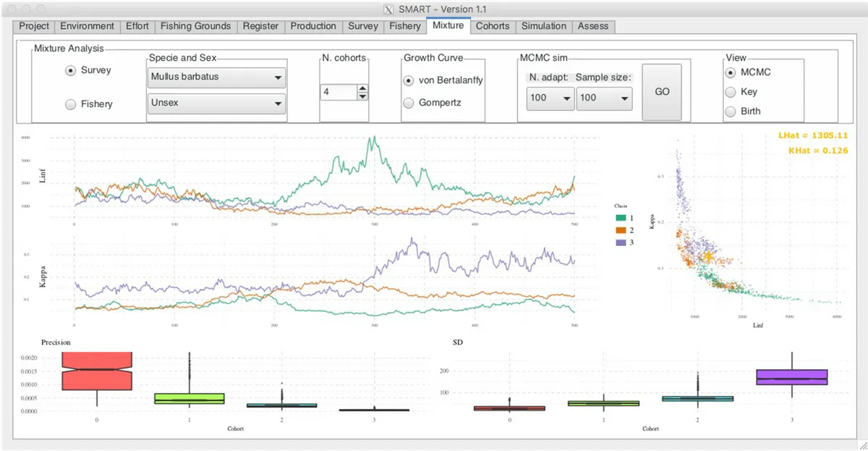Image resolution: width=868 pixels, height=451 pixels.
Task: Go to the Effort tab
Action: click(137, 26)
